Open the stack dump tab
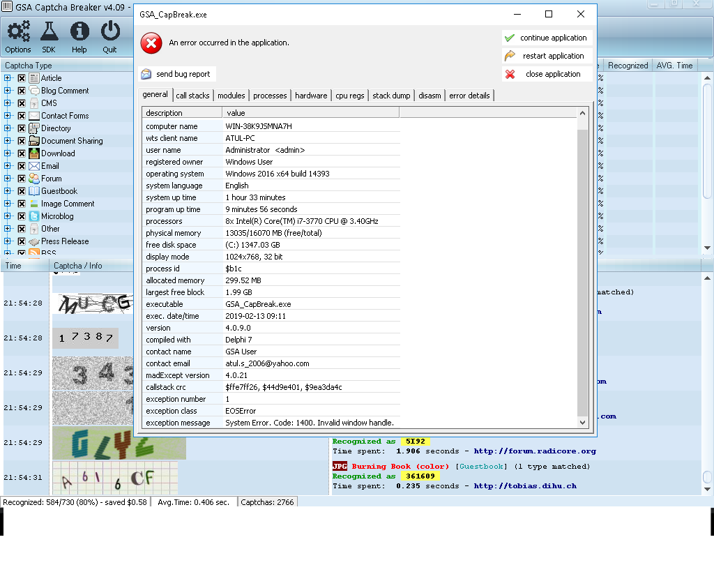 coord(391,96)
